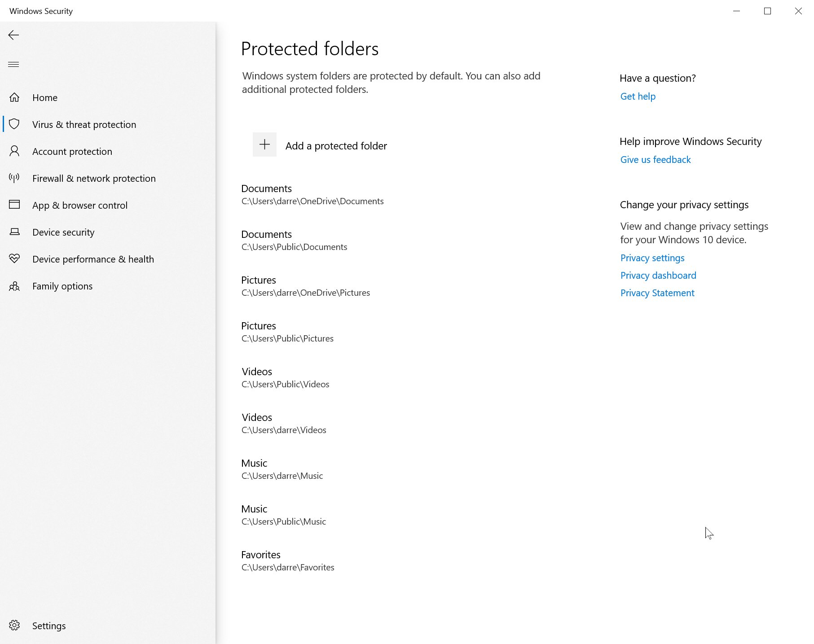Navigate to Device security

(63, 232)
